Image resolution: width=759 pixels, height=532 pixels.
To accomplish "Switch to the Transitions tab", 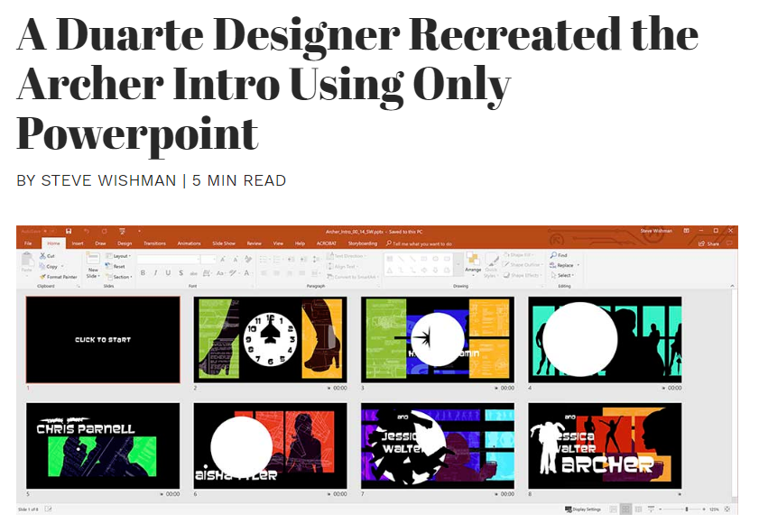I will click(155, 243).
